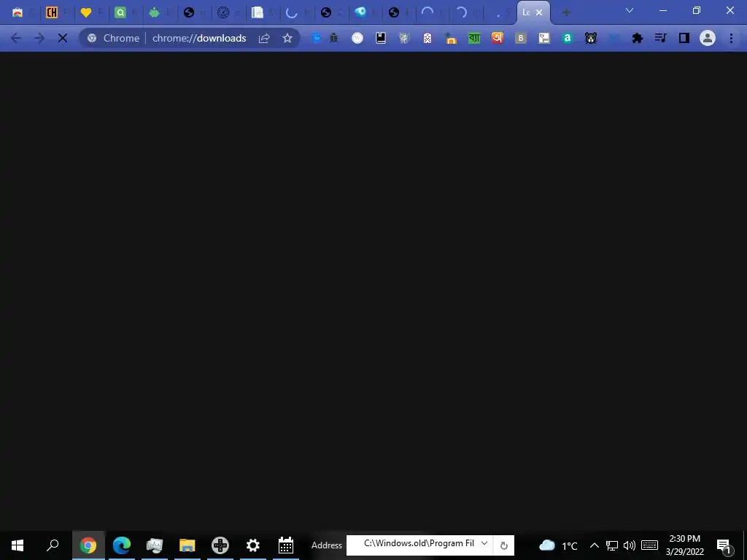Go back using the back arrow
Viewport: 747px width, 560px height.
coord(16,38)
